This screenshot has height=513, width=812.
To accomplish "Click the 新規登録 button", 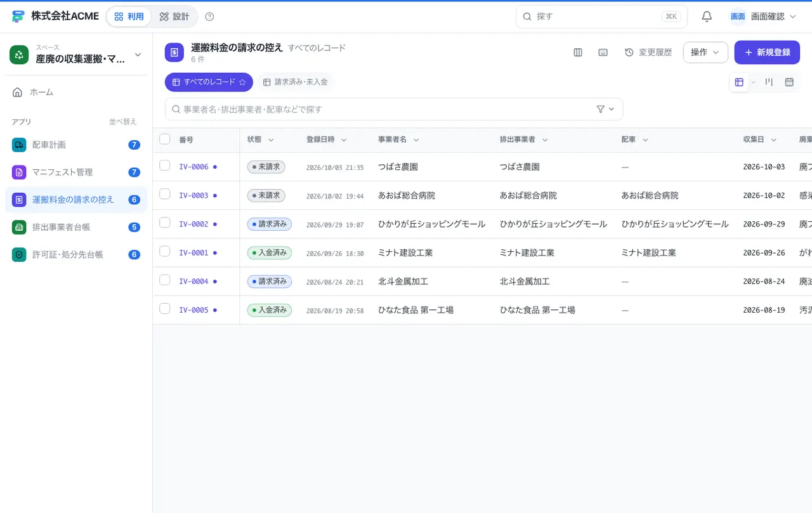I will click(767, 53).
